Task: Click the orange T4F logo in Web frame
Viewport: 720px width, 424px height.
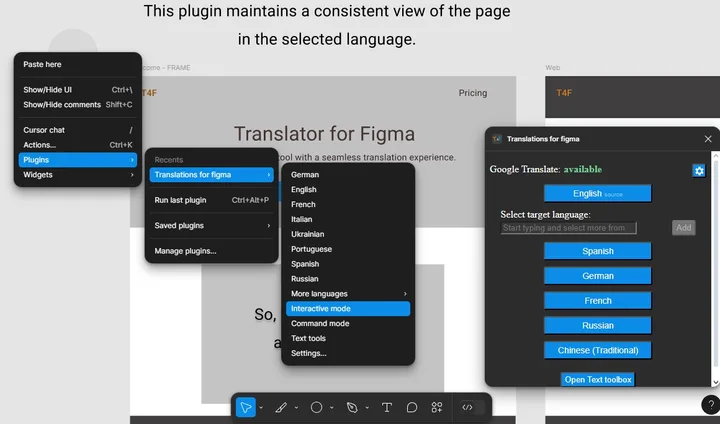Action: 564,93
